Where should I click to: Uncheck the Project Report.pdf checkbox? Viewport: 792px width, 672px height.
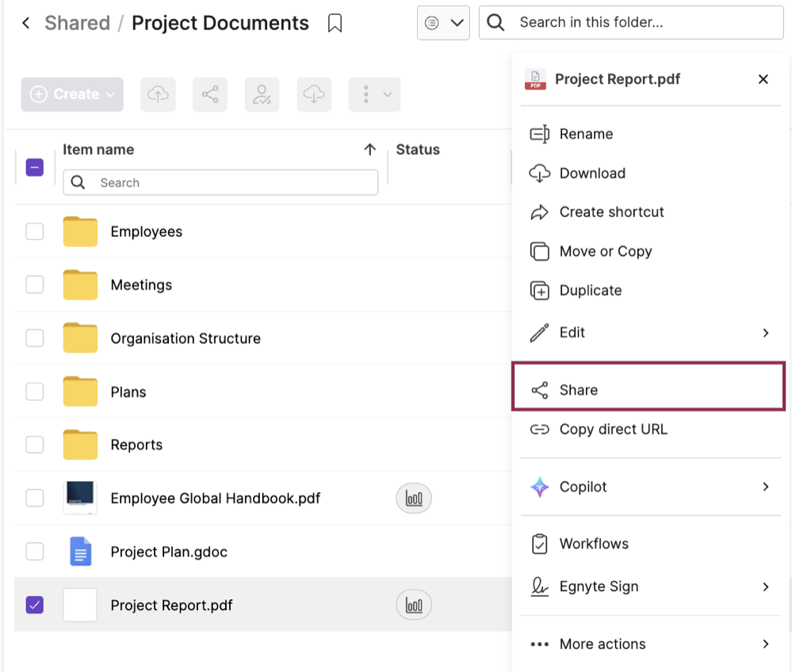(35, 604)
